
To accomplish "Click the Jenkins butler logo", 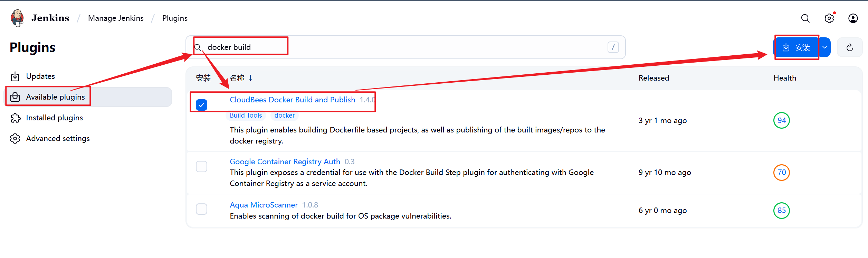I will 17,18.
